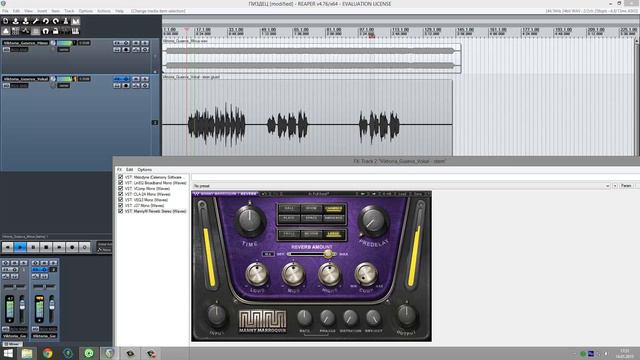This screenshot has height=360, width=640.
Task: Toggle the metronome icon
Action: 66,21
